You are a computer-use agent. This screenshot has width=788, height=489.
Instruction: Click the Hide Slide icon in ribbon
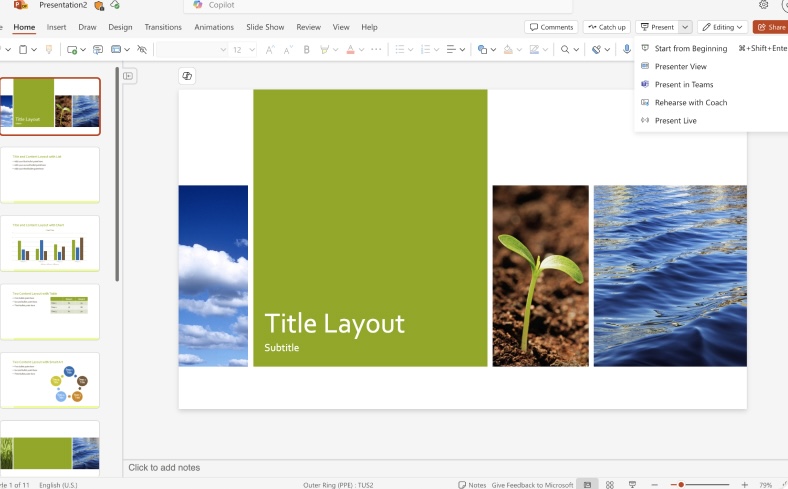[141, 49]
